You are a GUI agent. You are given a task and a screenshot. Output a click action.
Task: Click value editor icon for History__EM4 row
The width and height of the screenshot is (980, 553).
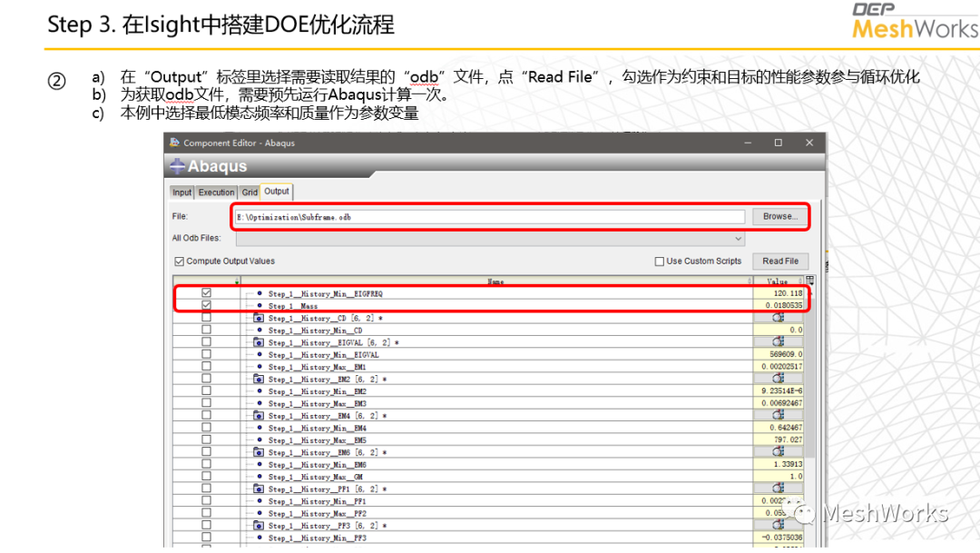[779, 415]
